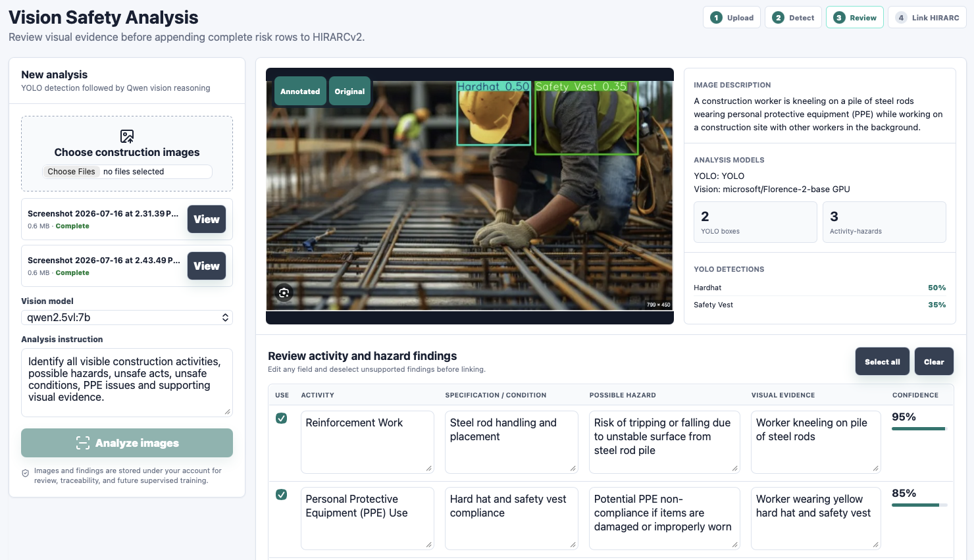Image resolution: width=974 pixels, height=560 pixels.
Task: View the Screenshot 2026-07-16 at 2.43.49 analysis
Action: tap(207, 266)
